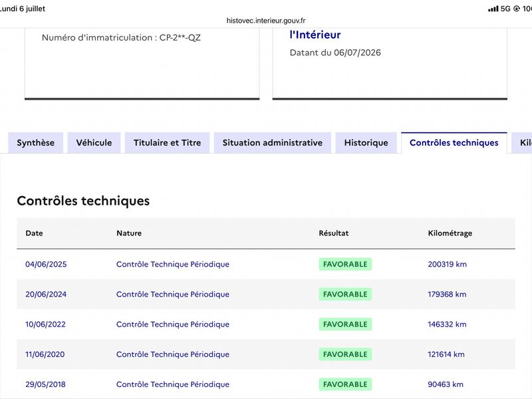
Task: Select the 179368 km mileage value
Action: pos(447,294)
